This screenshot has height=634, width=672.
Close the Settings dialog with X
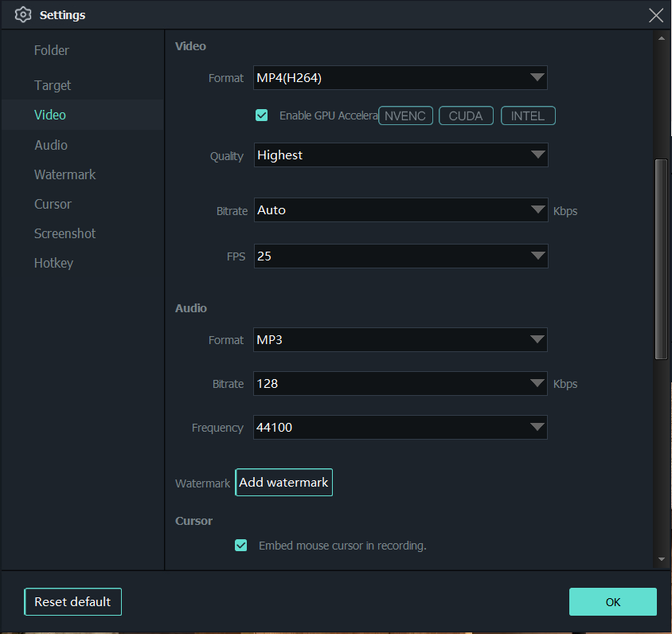click(x=656, y=15)
